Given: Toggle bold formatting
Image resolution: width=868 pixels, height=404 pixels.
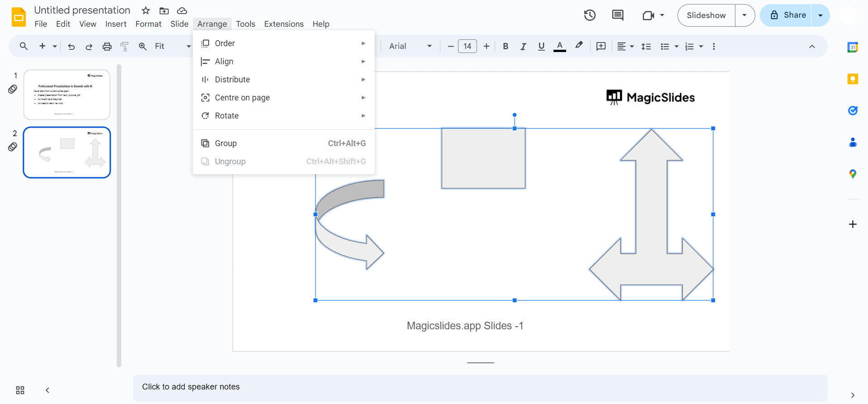Looking at the screenshot, I should [x=506, y=46].
